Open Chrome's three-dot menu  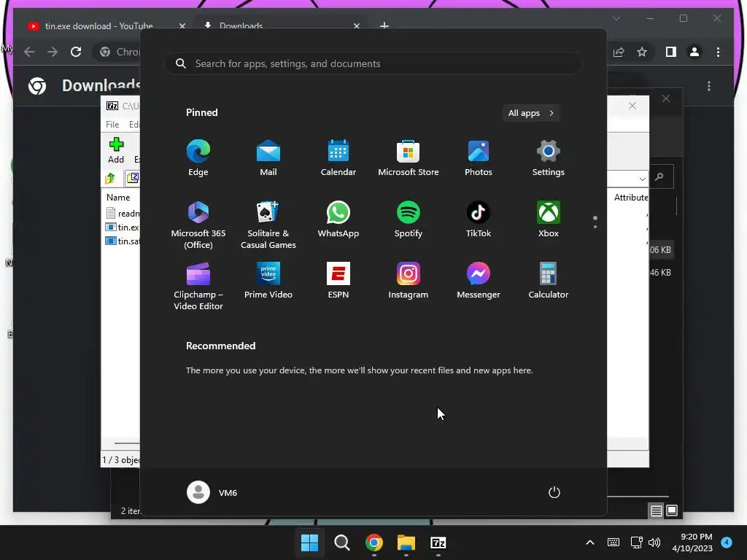click(718, 52)
